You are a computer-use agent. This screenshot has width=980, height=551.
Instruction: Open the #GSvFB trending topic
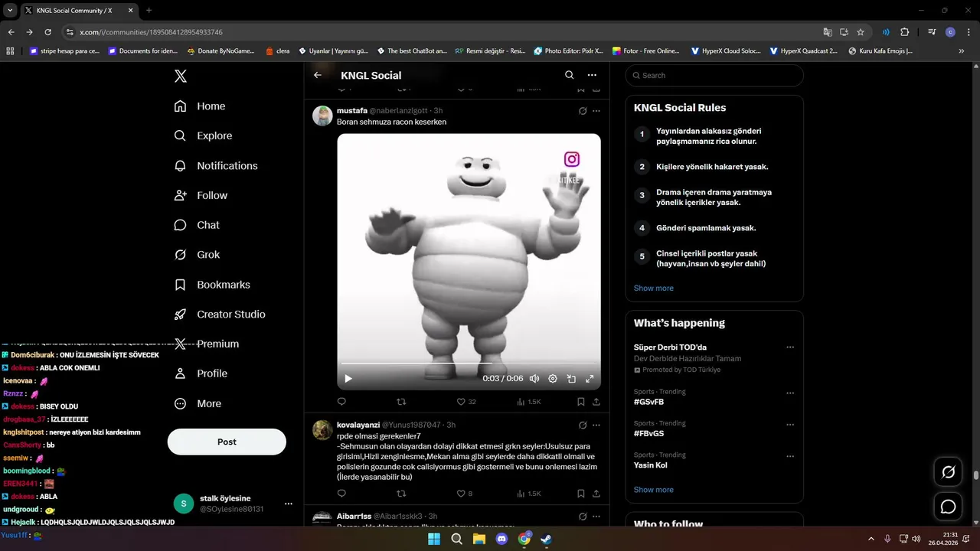pyautogui.click(x=648, y=402)
